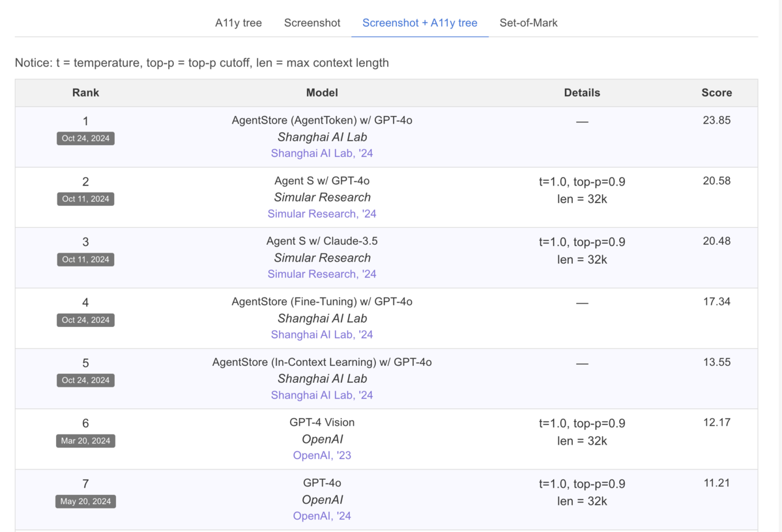Click t=1.0, top-p=0.9 in the GPT-4 Vision row

point(582,423)
